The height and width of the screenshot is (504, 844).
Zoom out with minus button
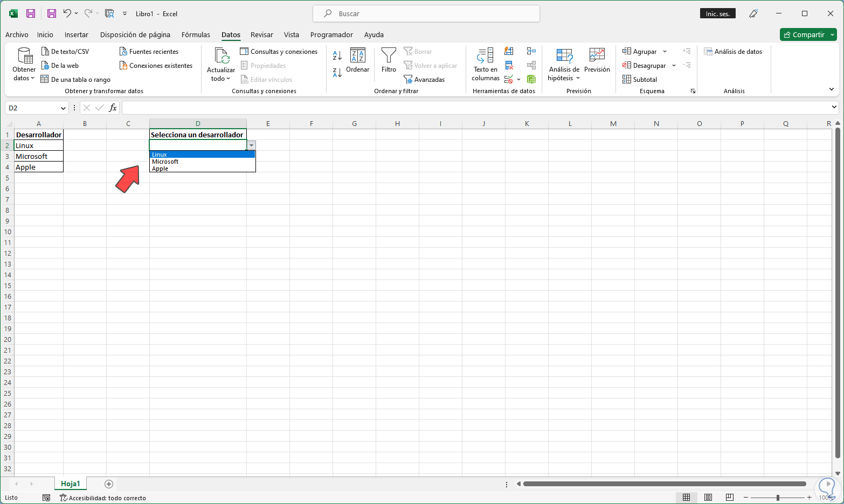[x=746, y=498]
